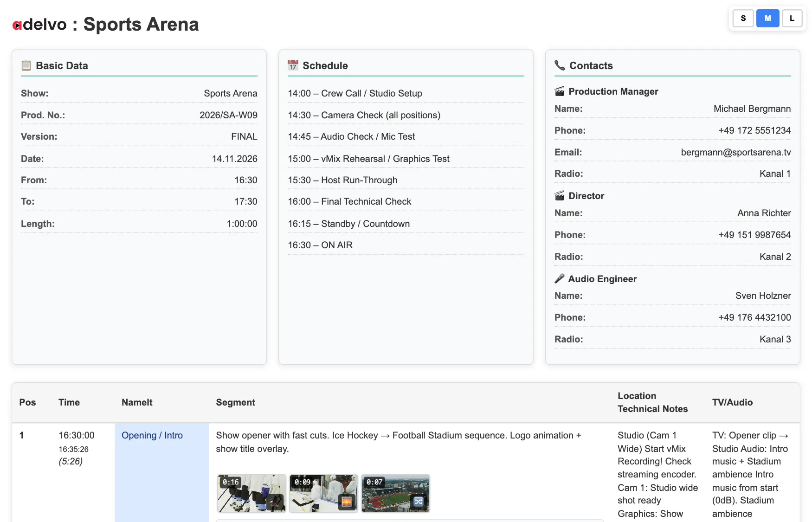Click the Sports Arena page title

point(141,24)
